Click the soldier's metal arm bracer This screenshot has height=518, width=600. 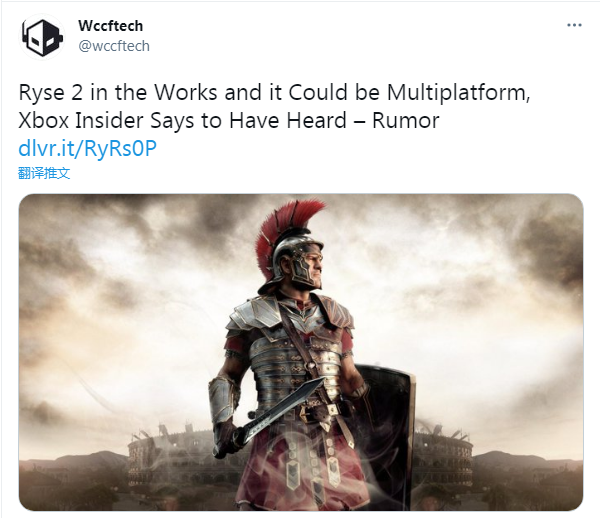coord(223,400)
